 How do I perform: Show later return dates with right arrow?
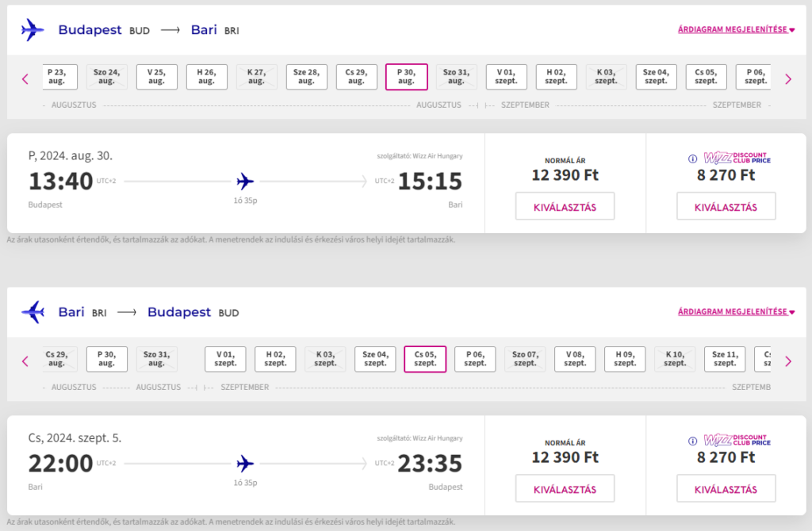pyautogui.click(x=787, y=361)
